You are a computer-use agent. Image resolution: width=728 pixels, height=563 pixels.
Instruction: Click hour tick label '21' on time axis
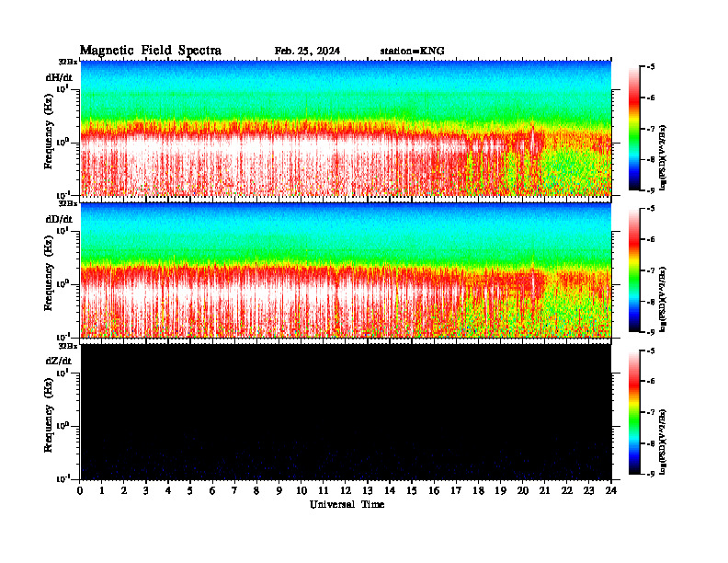(544, 490)
